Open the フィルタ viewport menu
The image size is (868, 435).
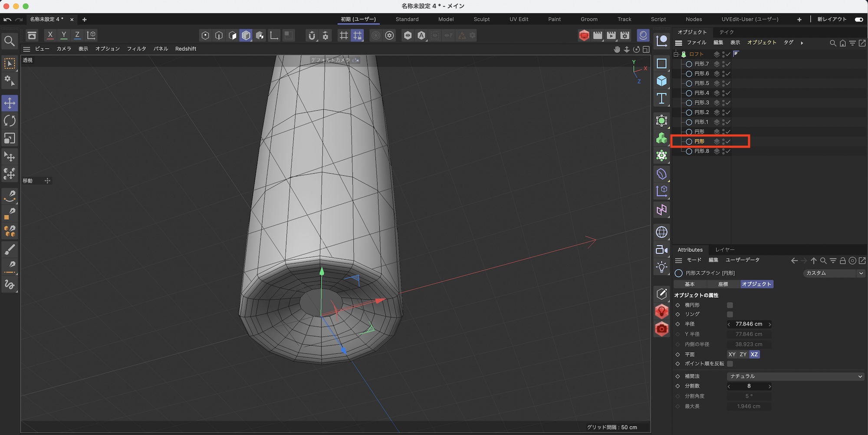136,49
